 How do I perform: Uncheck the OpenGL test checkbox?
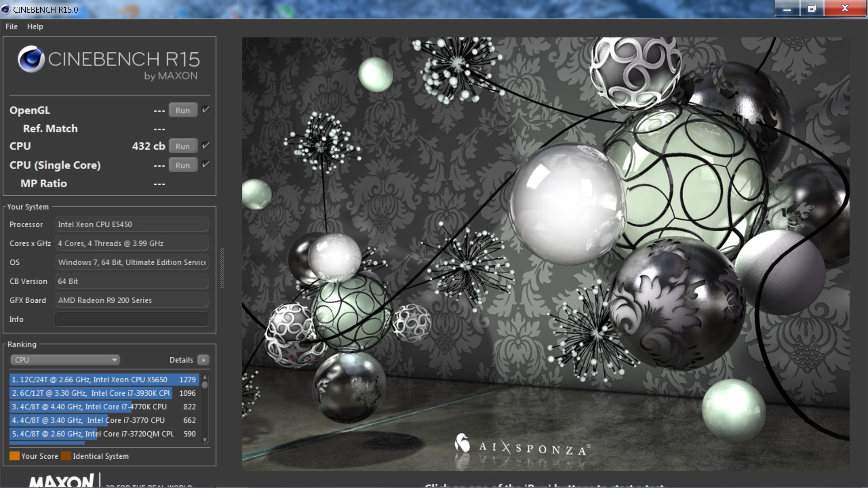(206, 110)
